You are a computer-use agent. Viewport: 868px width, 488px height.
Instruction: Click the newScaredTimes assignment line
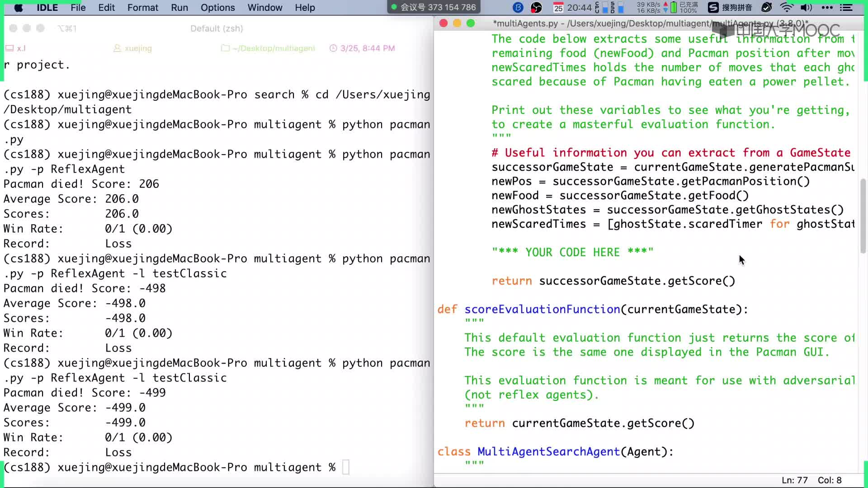pos(673,224)
